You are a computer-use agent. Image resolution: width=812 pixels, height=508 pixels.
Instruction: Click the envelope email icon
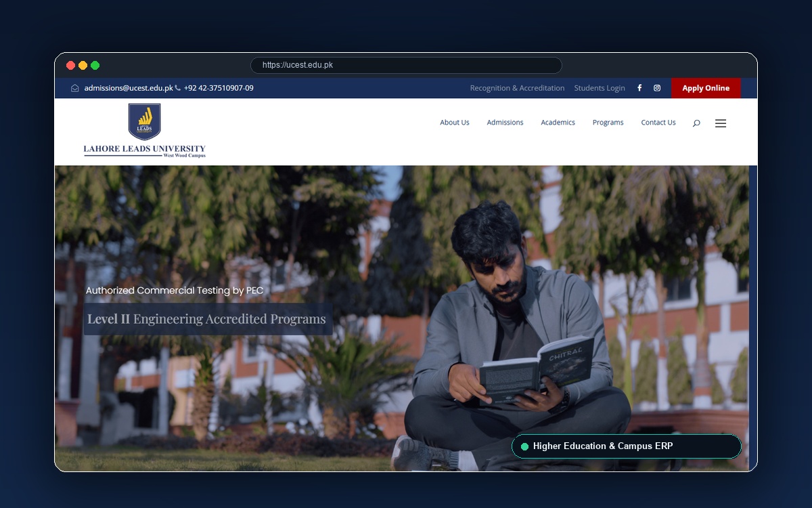click(75, 88)
